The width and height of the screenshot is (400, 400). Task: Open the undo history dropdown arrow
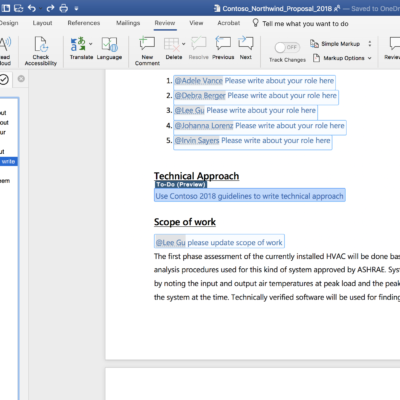[x=41, y=8]
